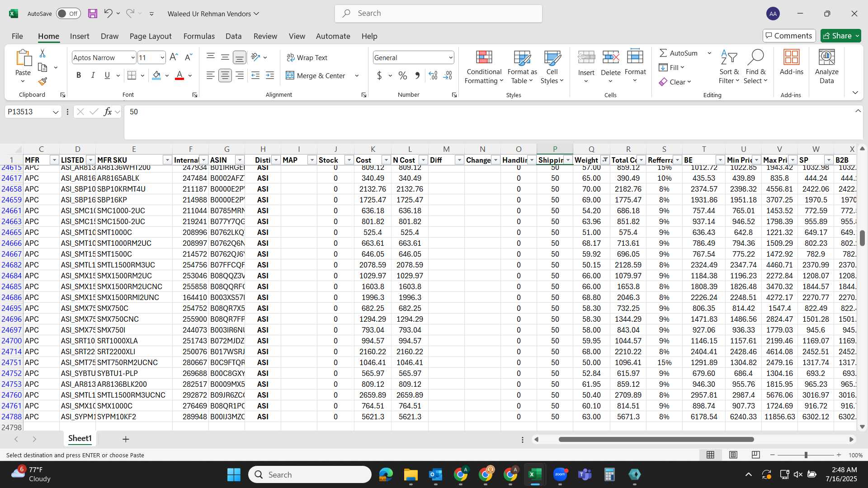868x488 pixels.
Task: Click the Align Left icon
Action: pyautogui.click(x=211, y=75)
